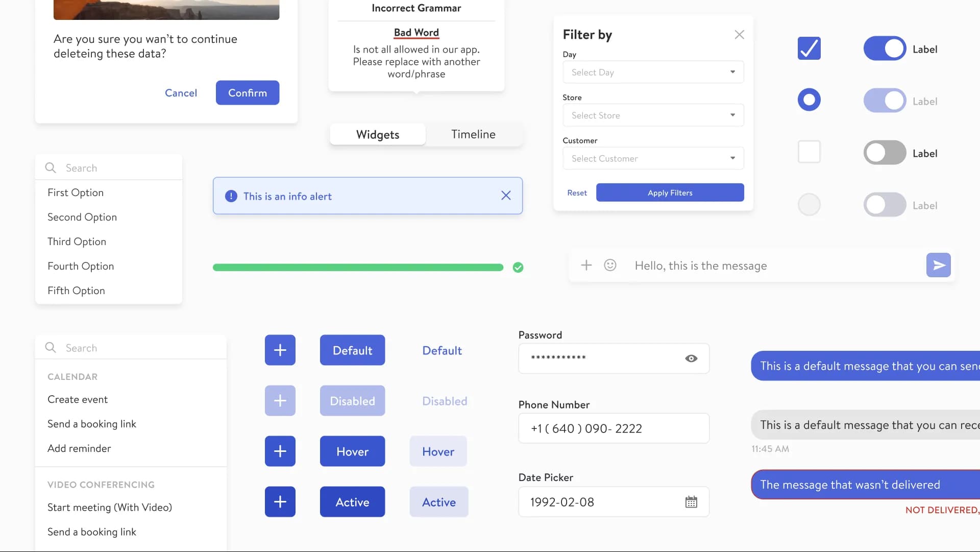Click the search icon in calendar menu

[51, 345]
